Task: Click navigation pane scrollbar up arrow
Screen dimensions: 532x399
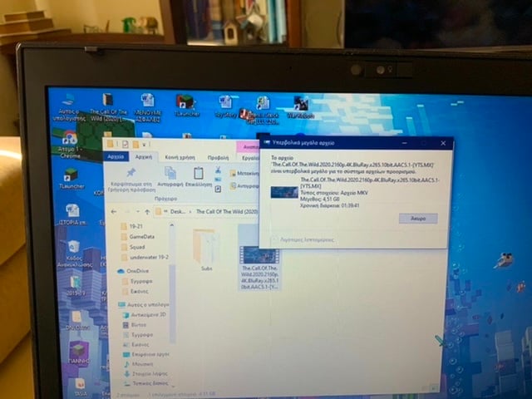Action: click(x=172, y=225)
